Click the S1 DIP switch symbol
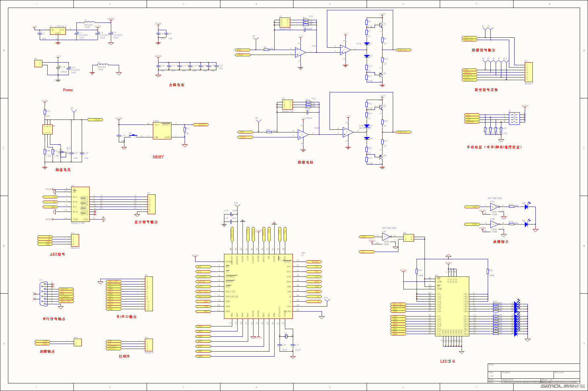The height and width of the screenshot is (391, 588). click(x=514, y=119)
